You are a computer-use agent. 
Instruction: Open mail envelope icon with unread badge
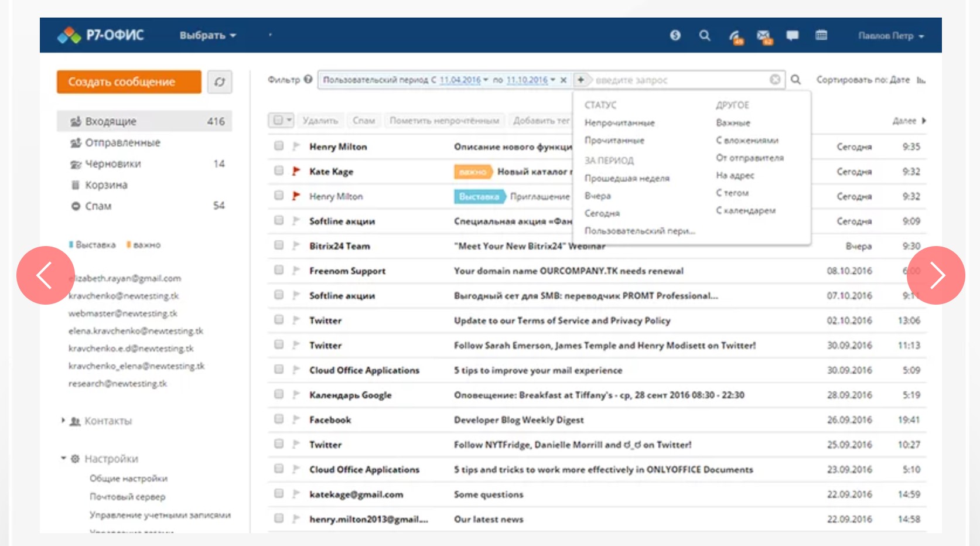[764, 36]
